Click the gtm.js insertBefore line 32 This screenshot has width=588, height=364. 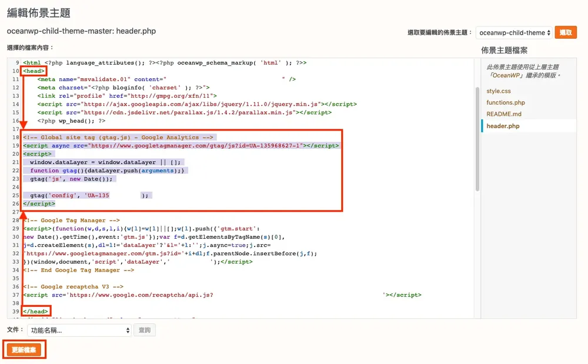170,253
